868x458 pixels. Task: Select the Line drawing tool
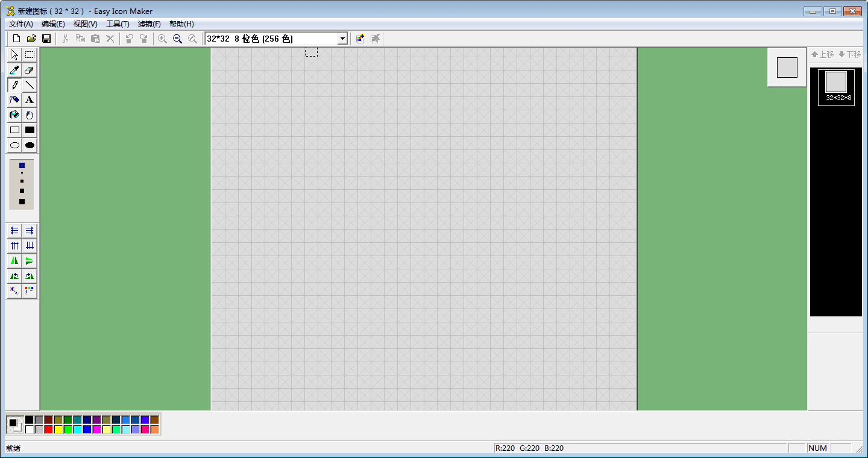pyautogui.click(x=29, y=85)
